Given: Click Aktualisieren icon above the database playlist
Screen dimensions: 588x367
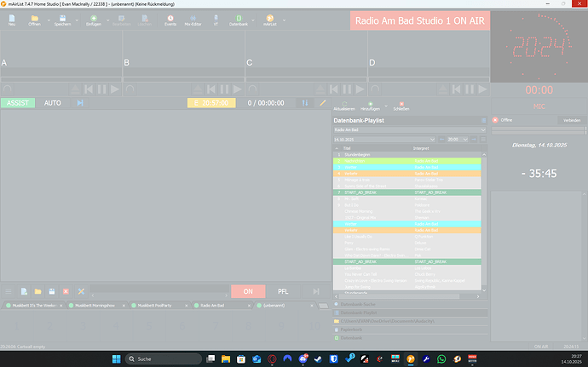Looking at the screenshot, I should coord(344,106).
